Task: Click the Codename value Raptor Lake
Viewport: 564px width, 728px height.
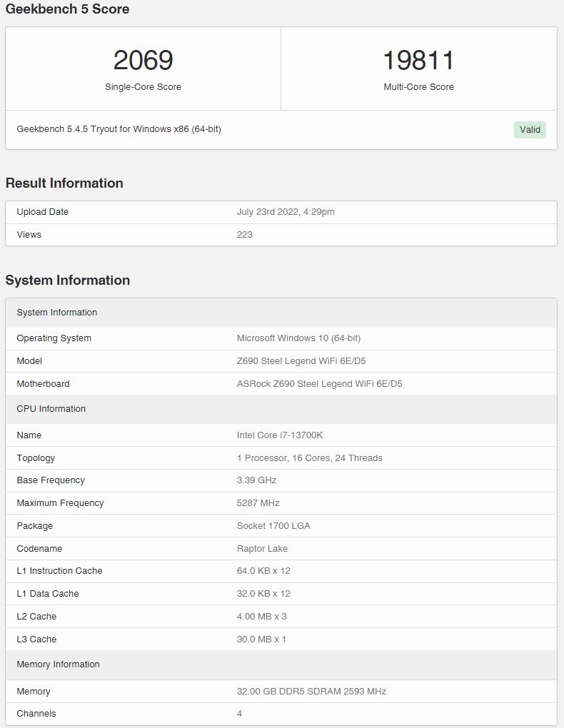Action: pyautogui.click(x=262, y=548)
